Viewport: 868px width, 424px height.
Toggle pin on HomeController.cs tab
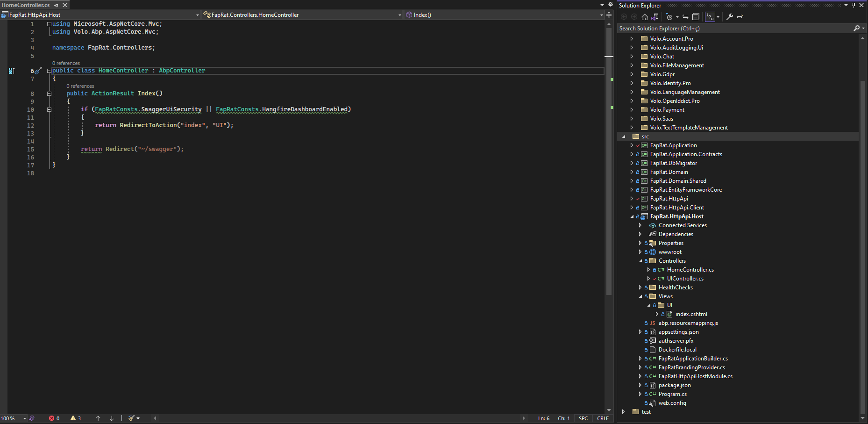57,5
